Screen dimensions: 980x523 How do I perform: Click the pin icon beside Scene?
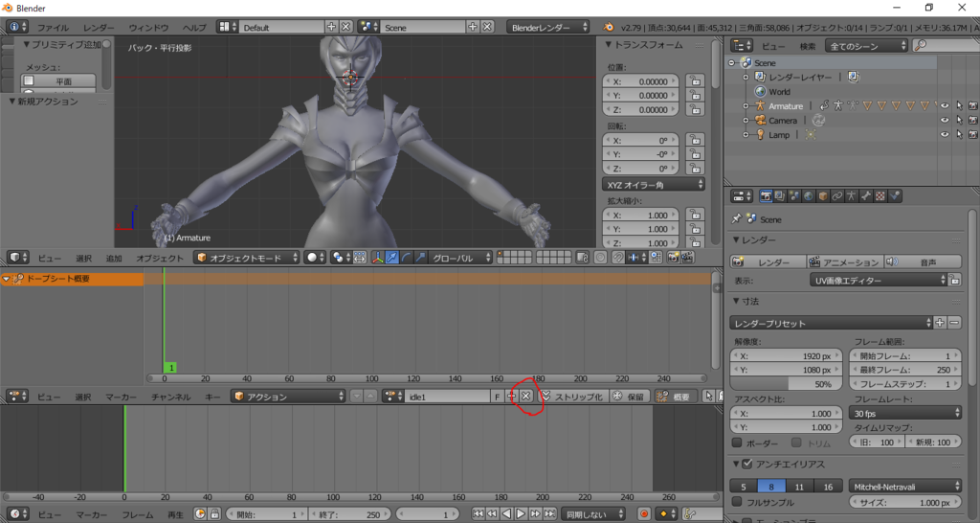pos(736,219)
